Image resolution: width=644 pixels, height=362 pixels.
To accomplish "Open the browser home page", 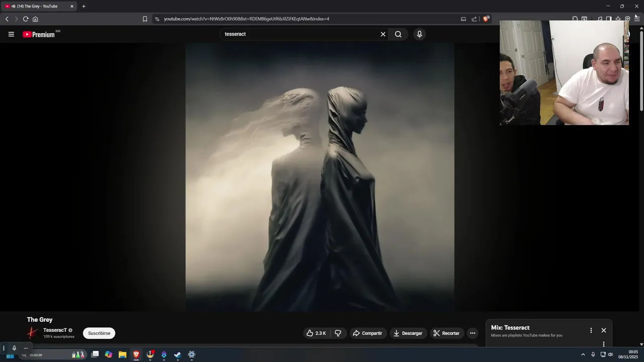I will [35, 19].
